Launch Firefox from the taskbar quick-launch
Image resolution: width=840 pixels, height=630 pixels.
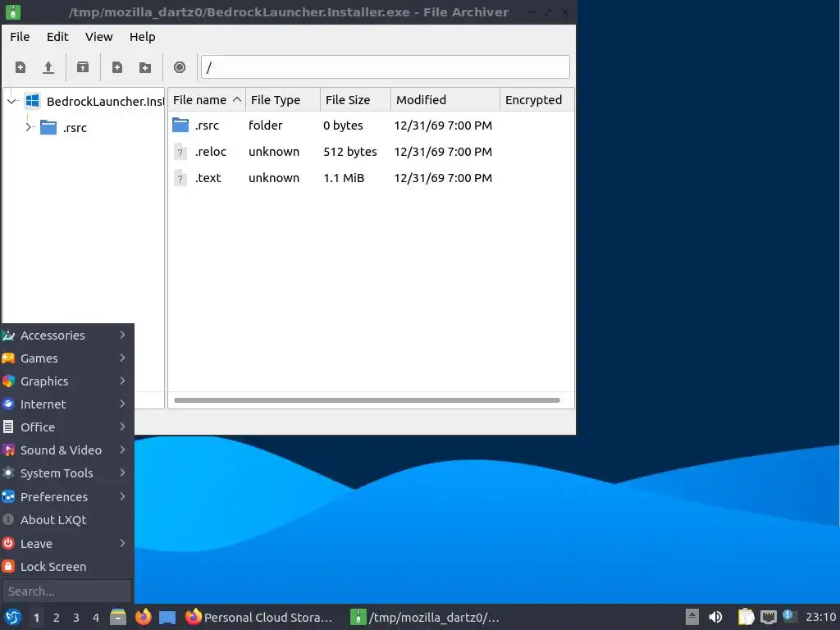(143, 617)
